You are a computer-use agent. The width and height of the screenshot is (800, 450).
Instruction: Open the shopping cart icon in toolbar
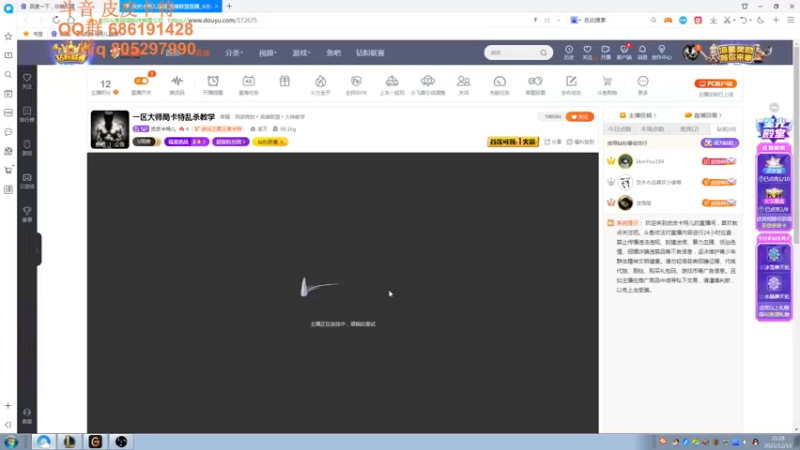607,81
